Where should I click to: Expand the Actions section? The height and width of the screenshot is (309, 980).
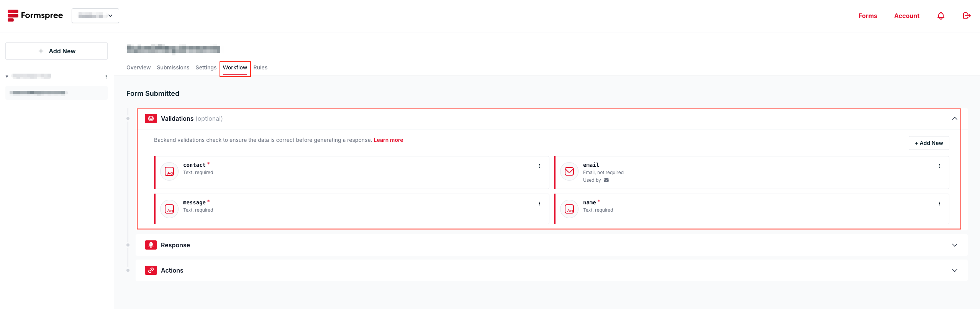point(954,271)
